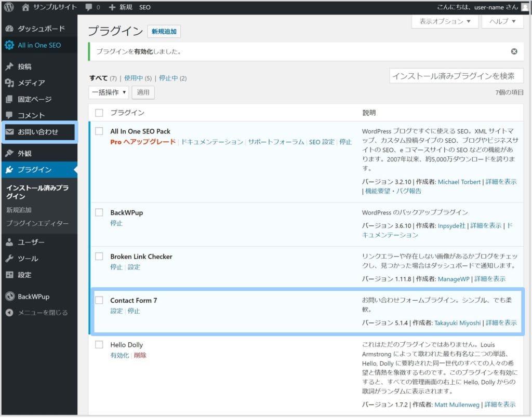Viewport: 532px width, 418px height.
Task: Click Pro へアップグレード link
Action: point(143,142)
